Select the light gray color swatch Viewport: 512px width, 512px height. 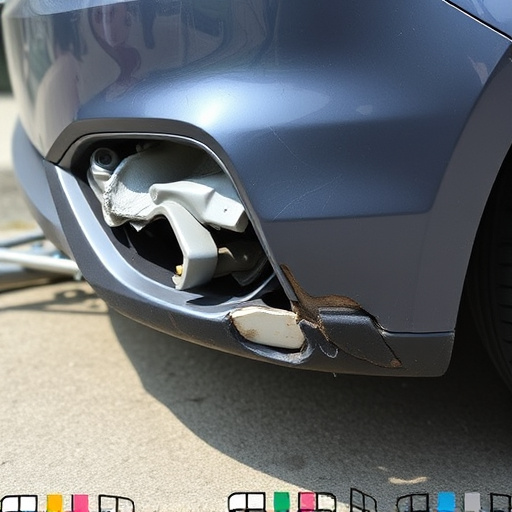(x=472, y=502)
